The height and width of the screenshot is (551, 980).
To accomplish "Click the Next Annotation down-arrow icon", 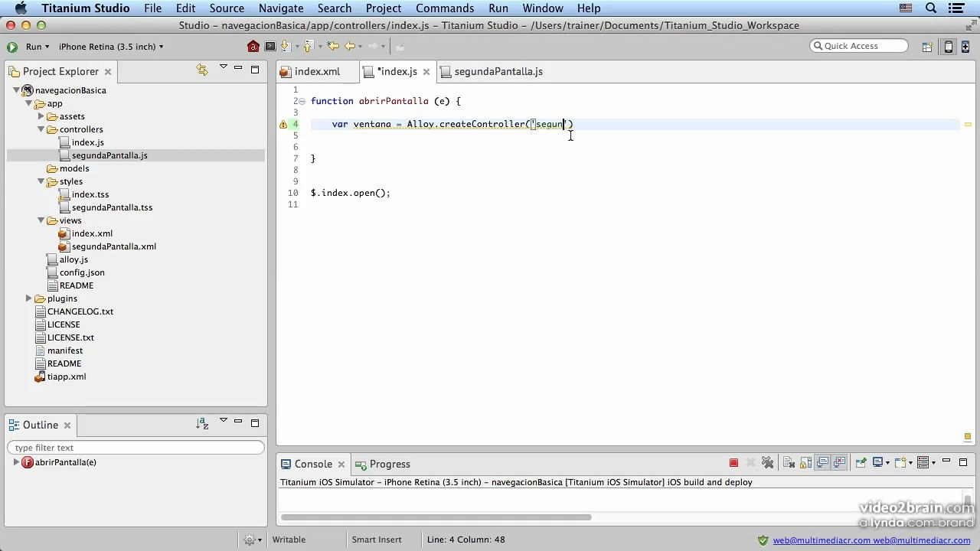I will coord(286,47).
